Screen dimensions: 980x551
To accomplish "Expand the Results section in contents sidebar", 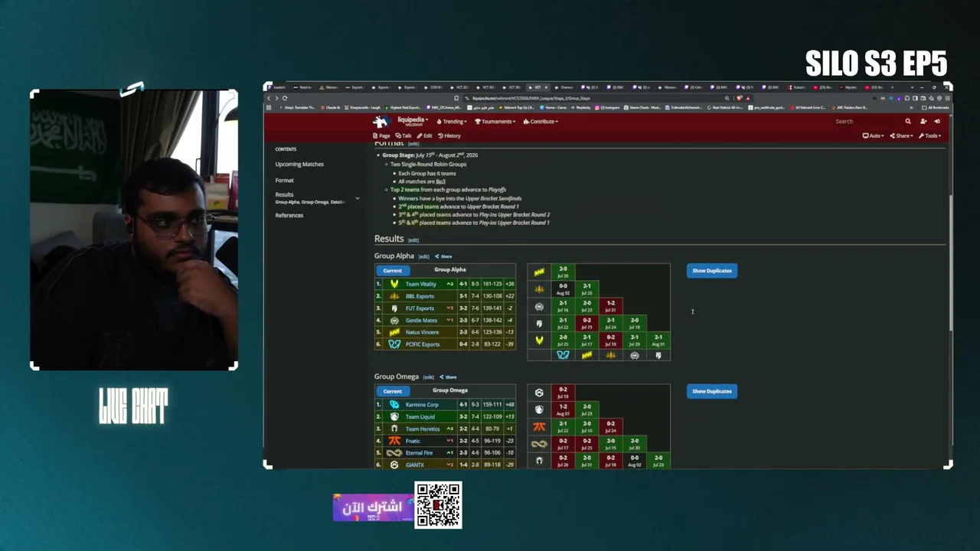I will pyautogui.click(x=357, y=198).
